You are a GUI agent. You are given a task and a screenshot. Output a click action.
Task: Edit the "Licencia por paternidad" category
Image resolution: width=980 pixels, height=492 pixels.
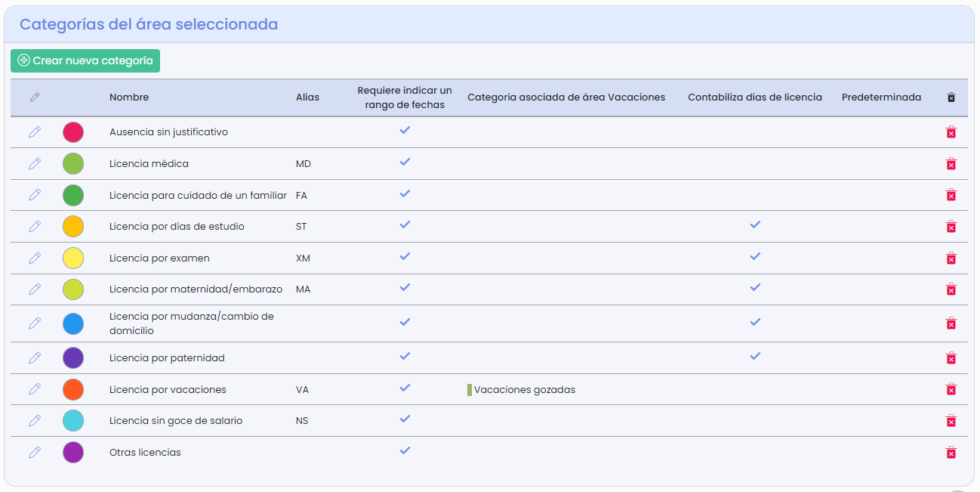(x=34, y=356)
